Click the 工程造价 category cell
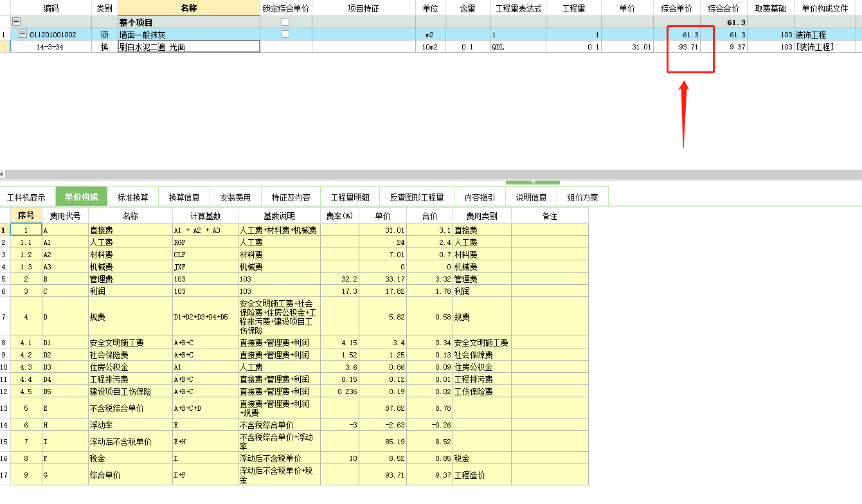The height and width of the screenshot is (504, 862). [481, 475]
